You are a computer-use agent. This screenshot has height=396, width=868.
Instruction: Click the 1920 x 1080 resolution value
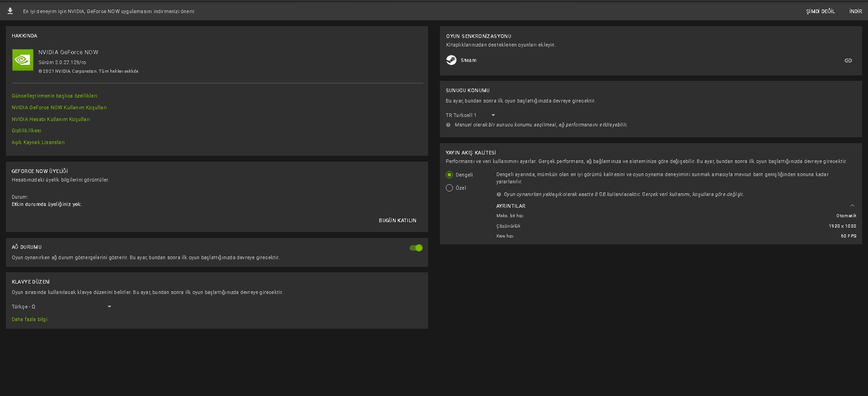coord(842,226)
